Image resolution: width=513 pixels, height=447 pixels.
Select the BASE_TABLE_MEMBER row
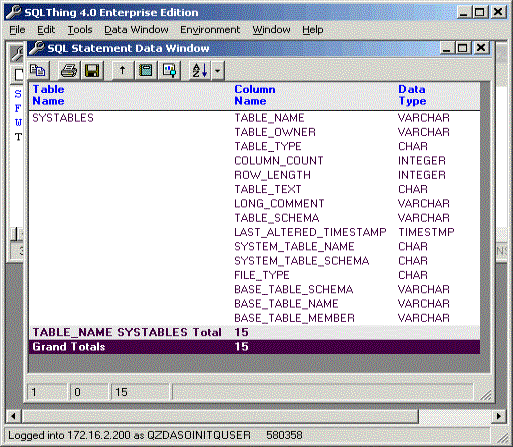pyautogui.click(x=254, y=318)
